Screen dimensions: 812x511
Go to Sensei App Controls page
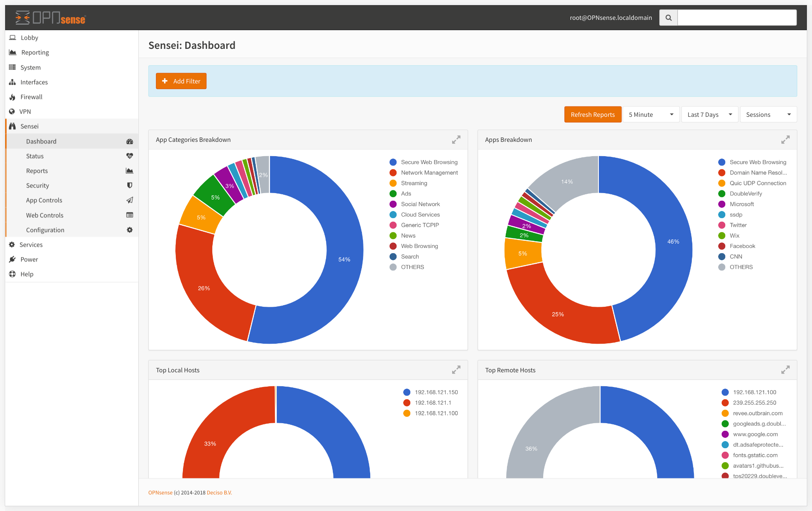72,200
